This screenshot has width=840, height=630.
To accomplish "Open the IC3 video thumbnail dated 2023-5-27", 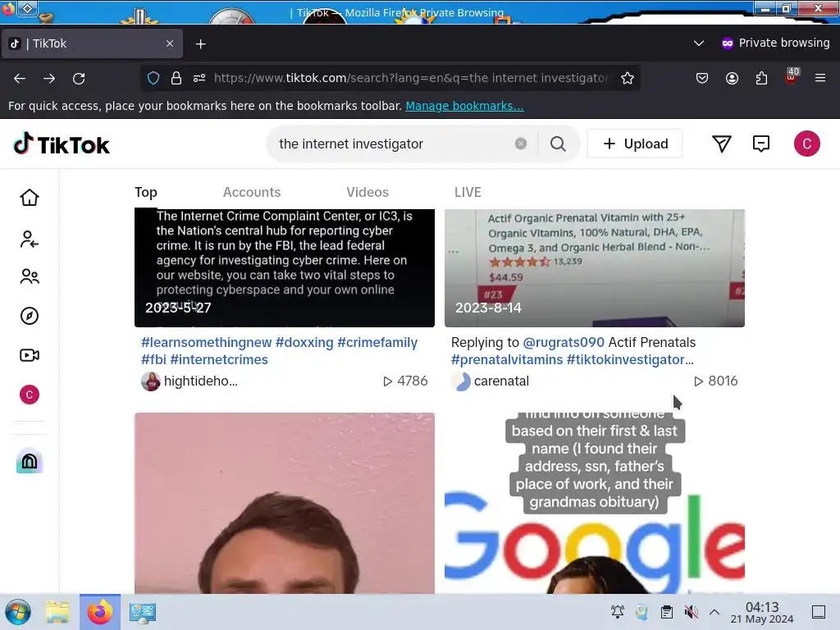I will pos(285,268).
